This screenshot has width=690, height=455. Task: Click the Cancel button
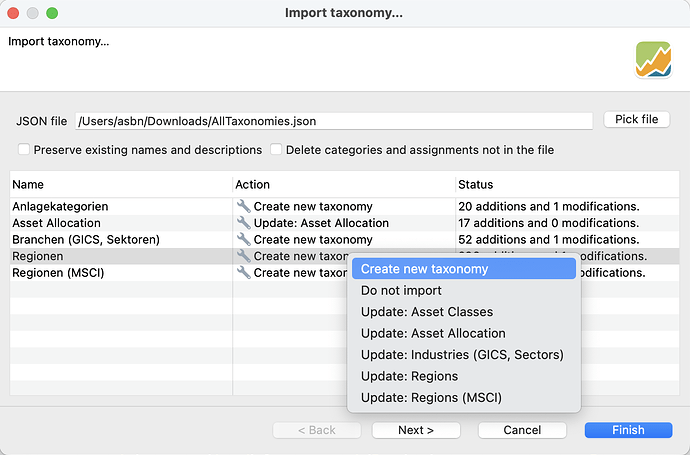522,430
